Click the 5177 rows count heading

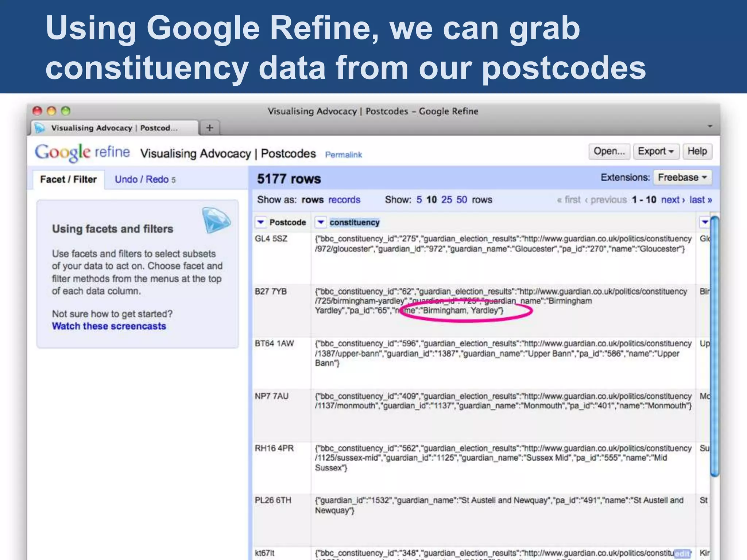(x=289, y=179)
